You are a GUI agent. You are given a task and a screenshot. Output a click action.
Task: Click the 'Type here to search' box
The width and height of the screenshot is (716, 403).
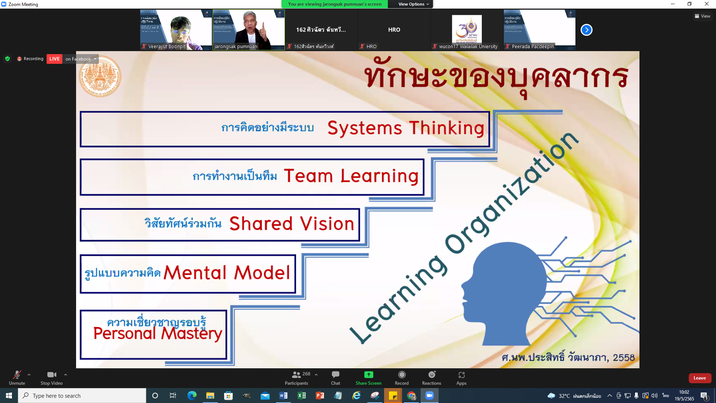pos(82,395)
